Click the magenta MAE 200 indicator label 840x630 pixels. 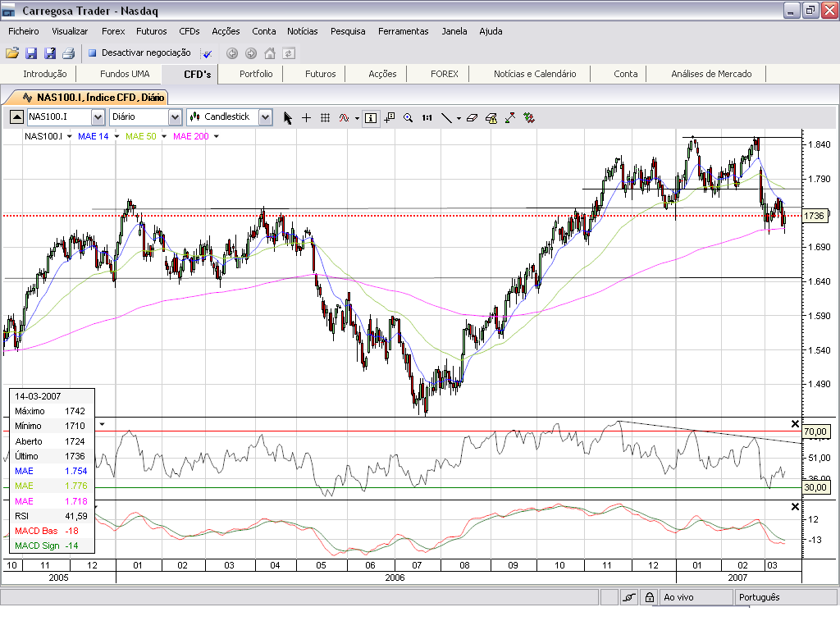(x=190, y=136)
